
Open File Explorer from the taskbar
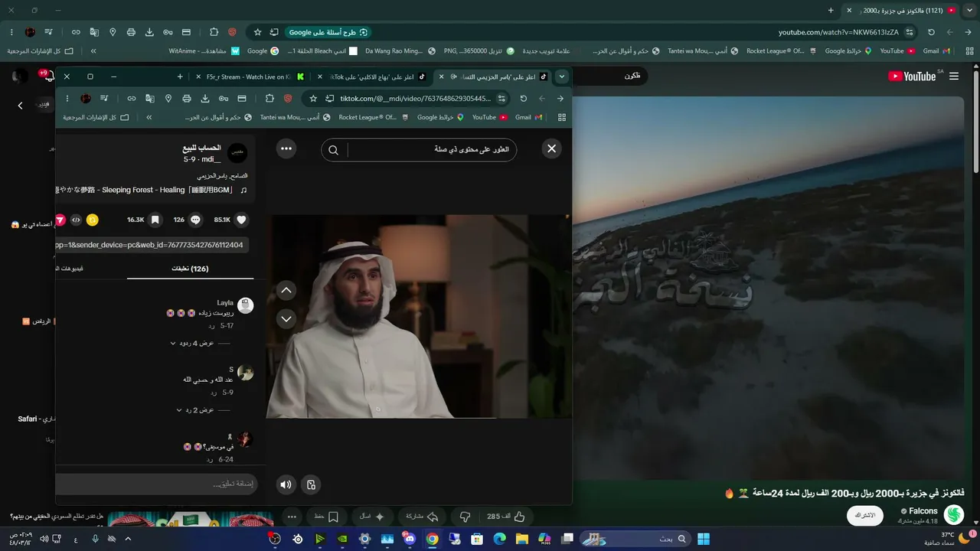coord(521,539)
